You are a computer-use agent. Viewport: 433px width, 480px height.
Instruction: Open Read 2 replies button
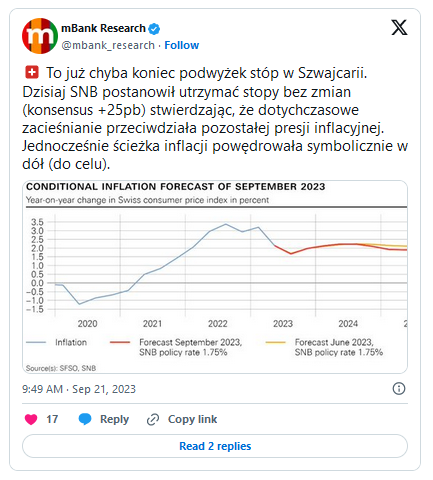(215, 446)
